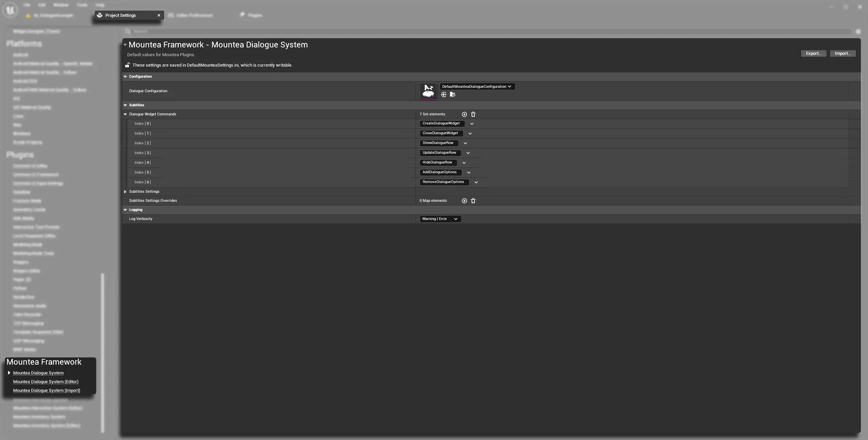
Task: Open DefaultMounteaDialogueConfiguration asset dropdown
Action: (477, 86)
